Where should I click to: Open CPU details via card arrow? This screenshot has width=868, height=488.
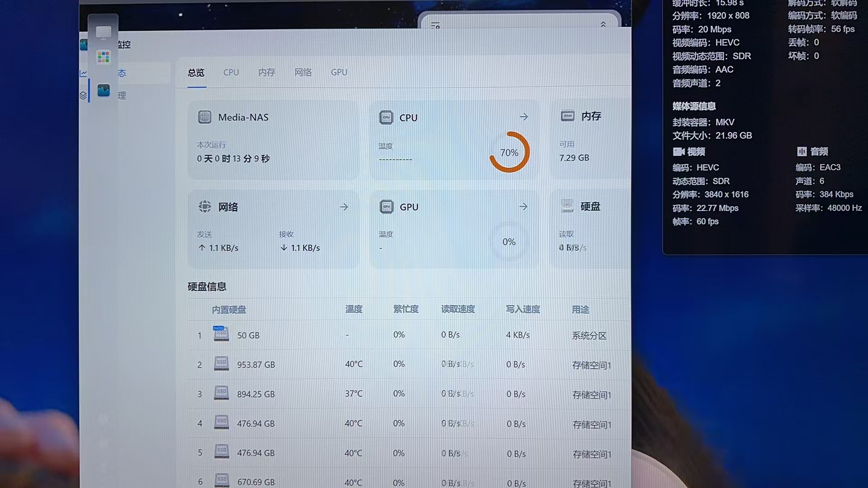[524, 117]
